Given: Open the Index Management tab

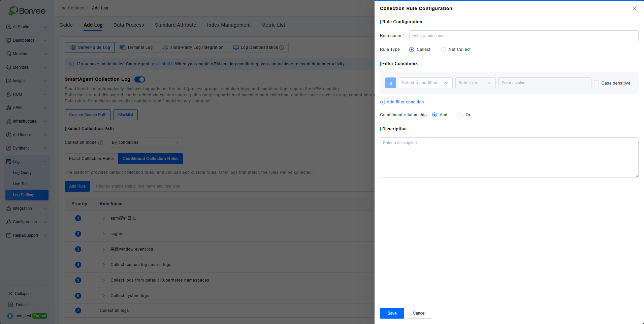Looking at the screenshot, I should tap(229, 25).
